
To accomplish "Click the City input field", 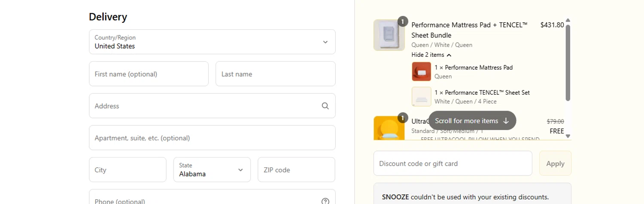I will coord(128,170).
